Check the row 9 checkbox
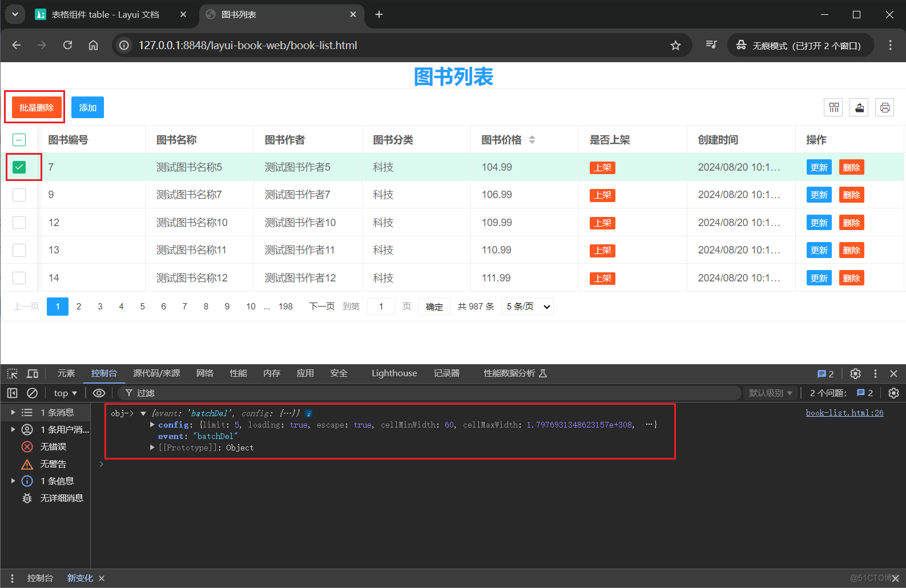 click(x=19, y=195)
